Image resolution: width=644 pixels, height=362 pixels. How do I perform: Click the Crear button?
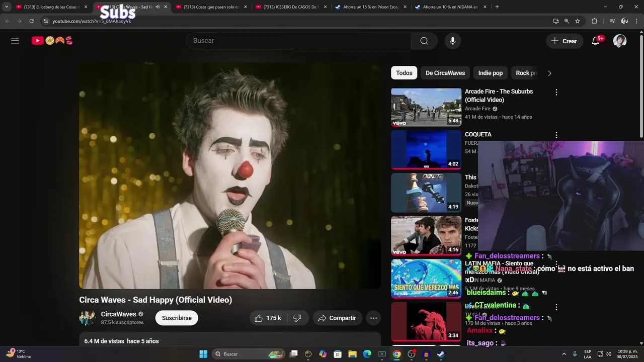tap(565, 41)
